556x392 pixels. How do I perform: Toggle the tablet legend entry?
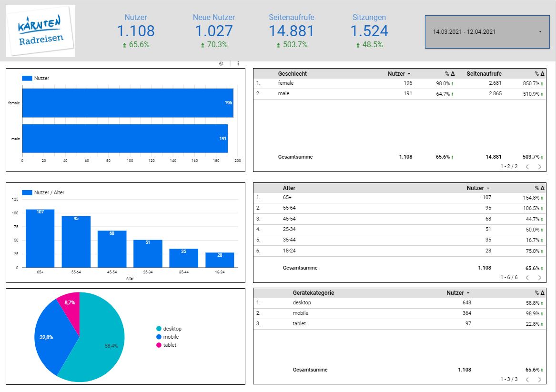point(167,345)
